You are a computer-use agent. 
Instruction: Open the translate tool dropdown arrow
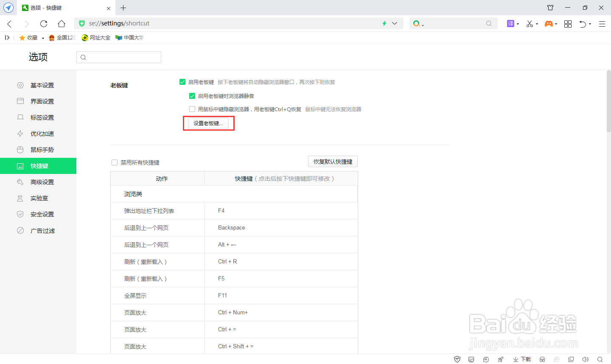pyautogui.click(x=518, y=24)
